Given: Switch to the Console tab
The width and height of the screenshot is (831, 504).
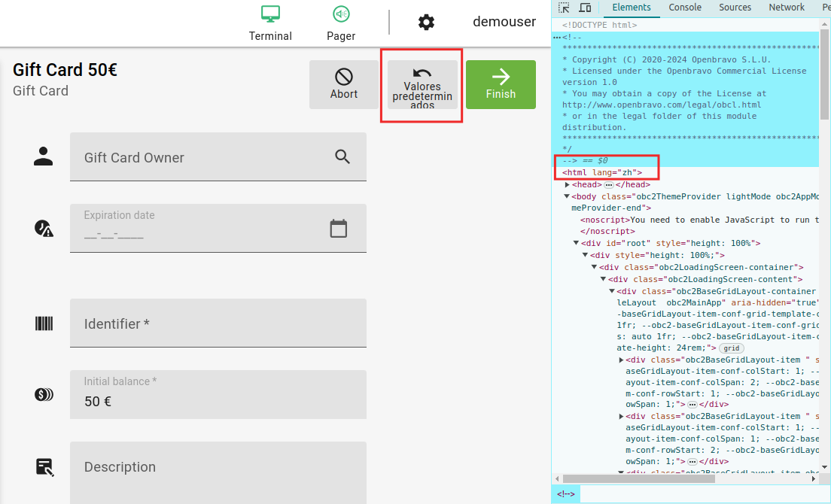Looking at the screenshot, I should click(x=685, y=8).
